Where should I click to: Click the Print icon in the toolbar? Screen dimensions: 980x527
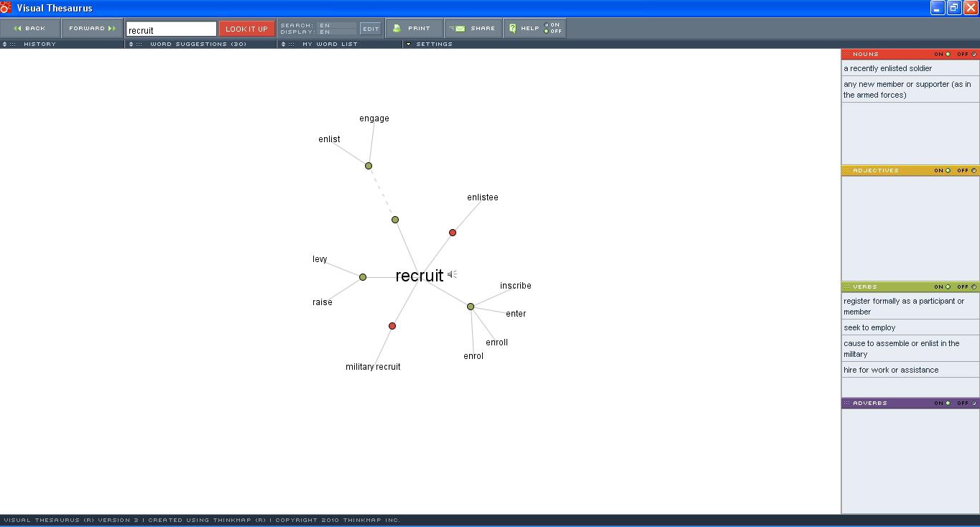click(x=397, y=28)
